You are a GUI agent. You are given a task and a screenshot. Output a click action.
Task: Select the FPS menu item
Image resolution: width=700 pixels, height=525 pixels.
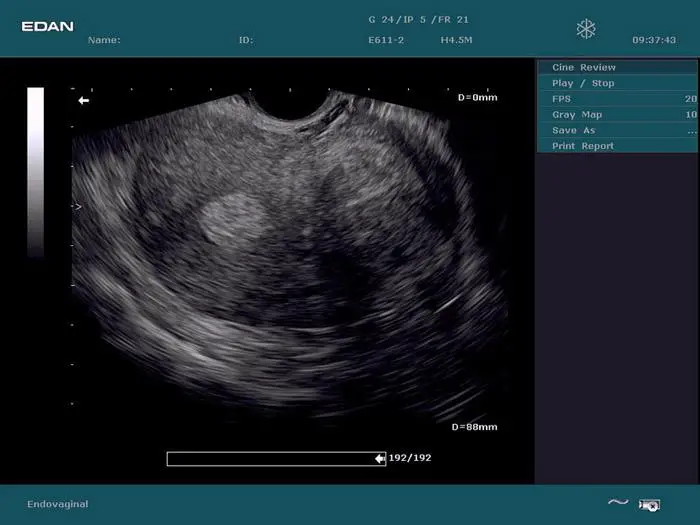(562, 99)
